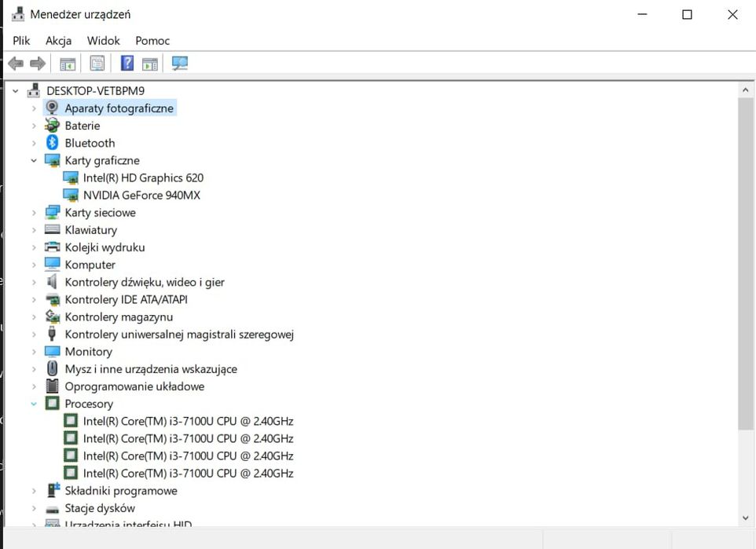Click the Oprogramowanie układowe chip icon
Viewport: 756px width, 549px height.
coord(52,386)
